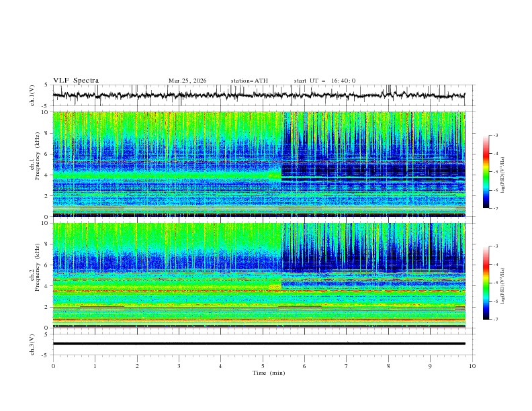532x411 pixels.
Task: Click the 'start UT = 16:40:0' text
Action: [324, 81]
